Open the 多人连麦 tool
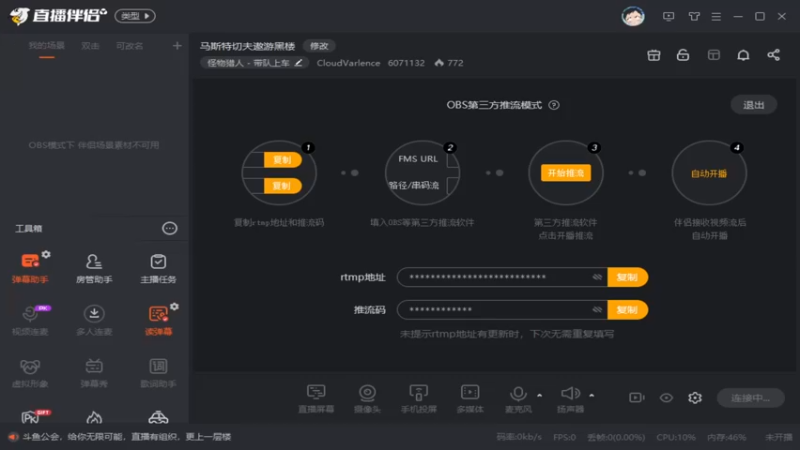This screenshot has height=450, width=800. [94, 320]
